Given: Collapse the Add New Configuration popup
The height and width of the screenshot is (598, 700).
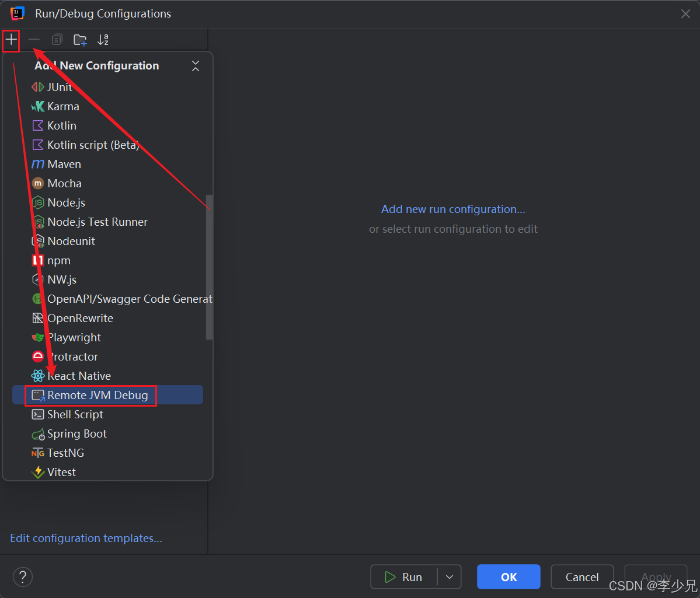Looking at the screenshot, I should pyautogui.click(x=196, y=66).
